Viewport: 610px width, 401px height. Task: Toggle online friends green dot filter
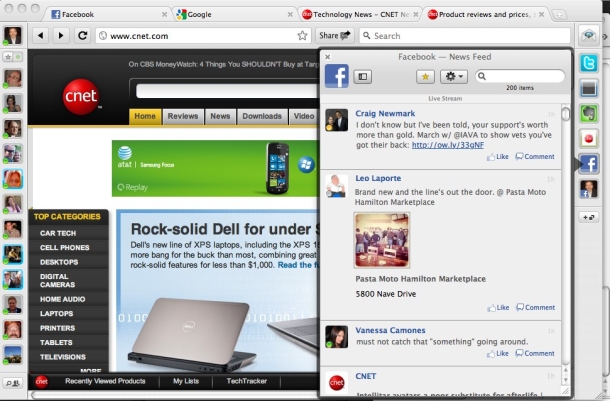point(18,57)
